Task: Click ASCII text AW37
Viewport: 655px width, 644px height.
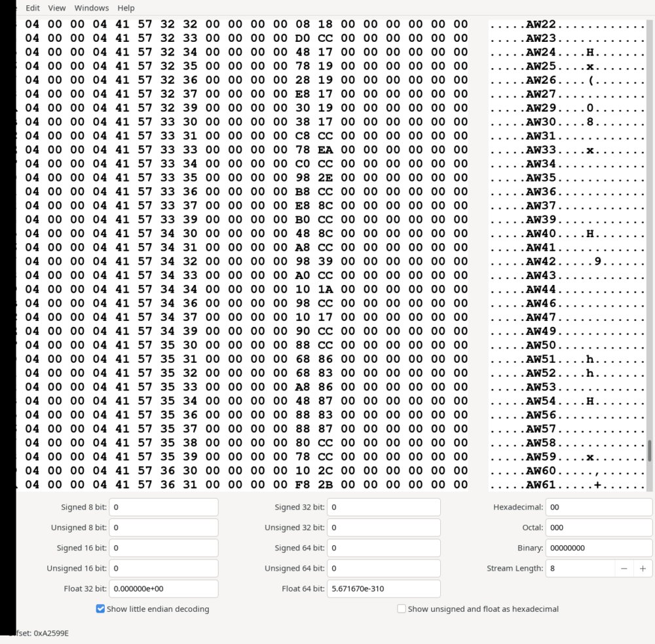Action: pos(540,206)
